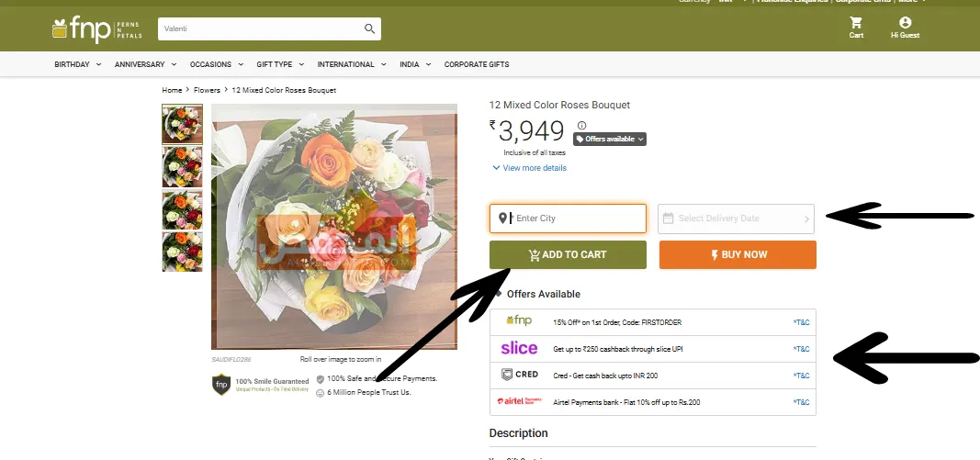Expand View more details
Viewport: 980px width, 460px height.
point(530,168)
